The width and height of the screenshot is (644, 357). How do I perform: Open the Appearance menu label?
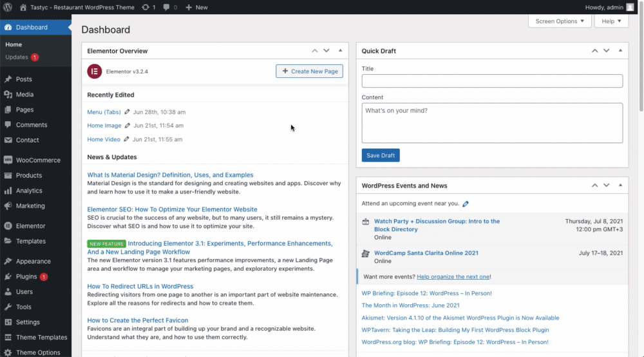coord(33,261)
